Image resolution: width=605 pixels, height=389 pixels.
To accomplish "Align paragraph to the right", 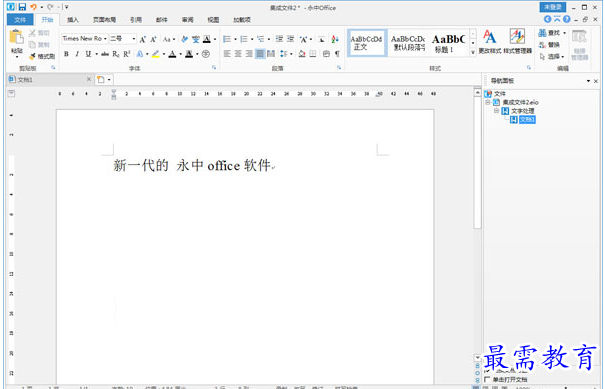I will tap(249, 54).
